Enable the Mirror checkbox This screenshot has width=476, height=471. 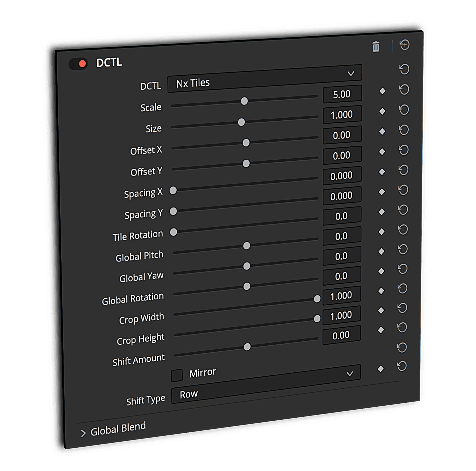click(x=177, y=375)
